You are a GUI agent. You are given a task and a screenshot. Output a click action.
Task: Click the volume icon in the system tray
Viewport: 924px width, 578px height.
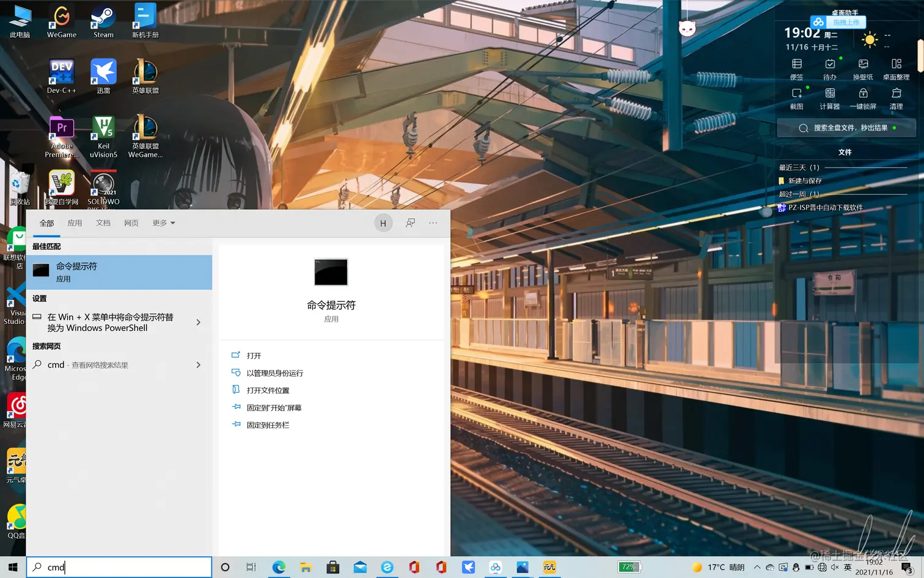tap(835, 567)
